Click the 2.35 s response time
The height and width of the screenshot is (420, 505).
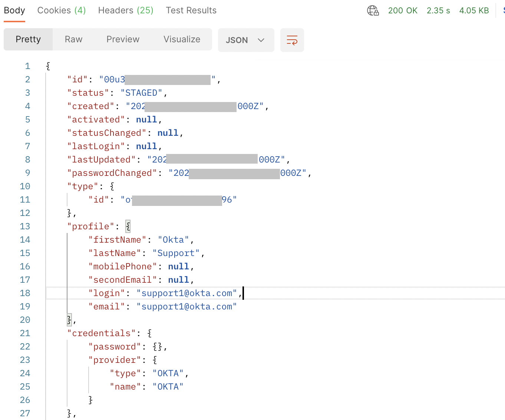click(x=438, y=10)
